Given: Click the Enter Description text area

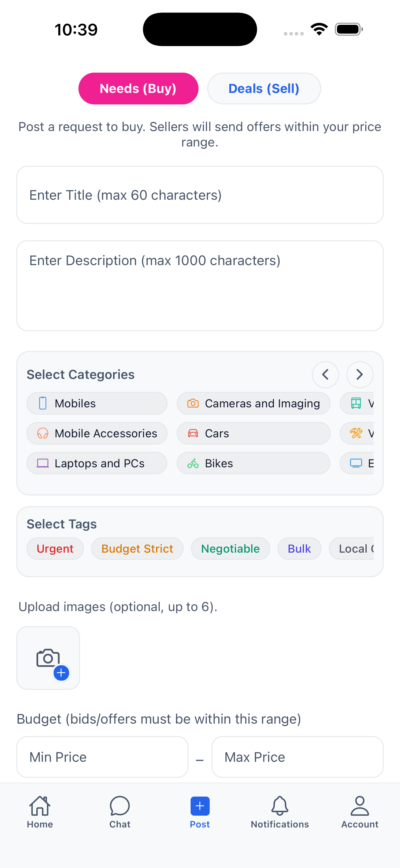Looking at the screenshot, I should click(x=200, y=285).
